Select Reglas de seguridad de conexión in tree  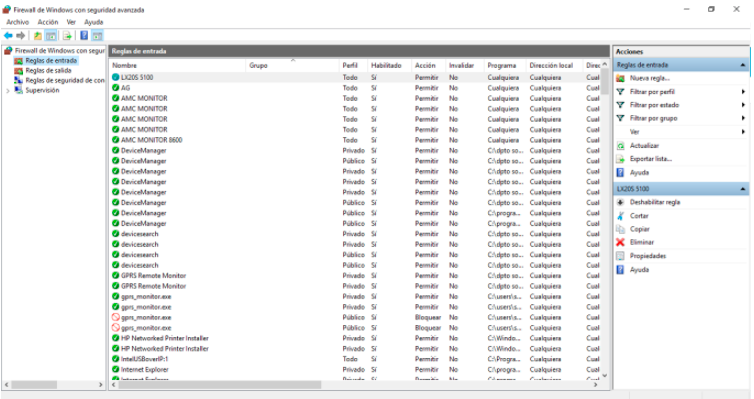(64, 80)
